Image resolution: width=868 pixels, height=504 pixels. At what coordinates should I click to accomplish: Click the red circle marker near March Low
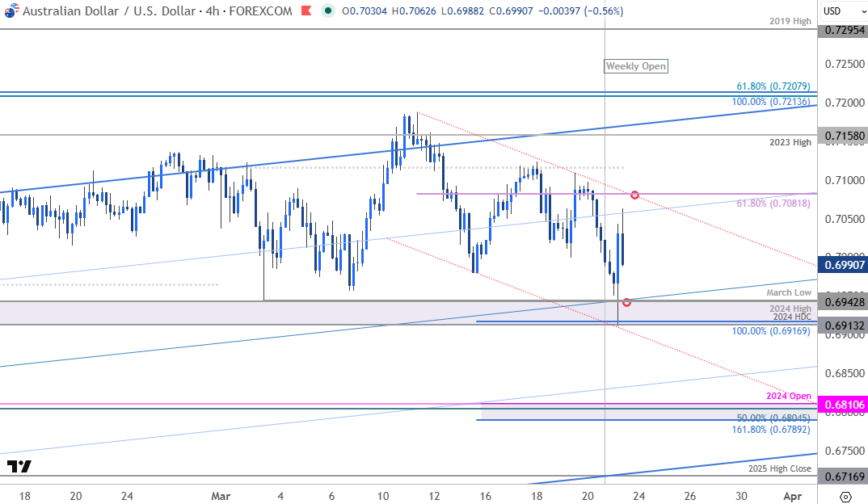point(626,302)
